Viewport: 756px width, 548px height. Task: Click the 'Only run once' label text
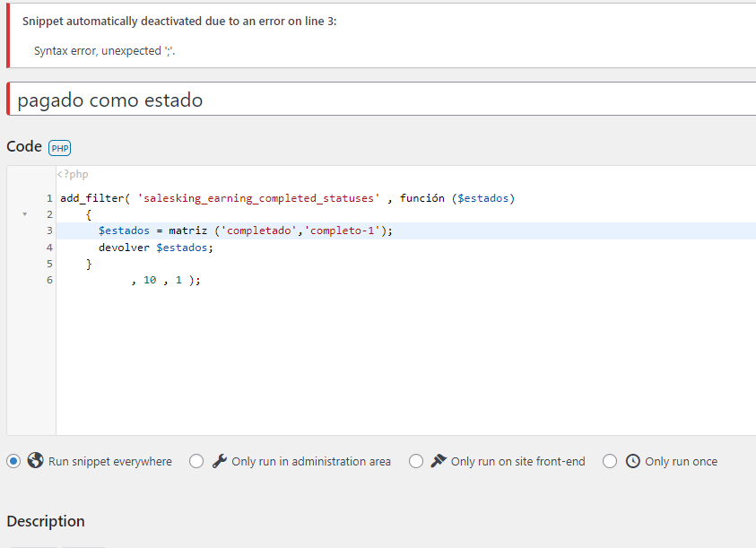682,462
